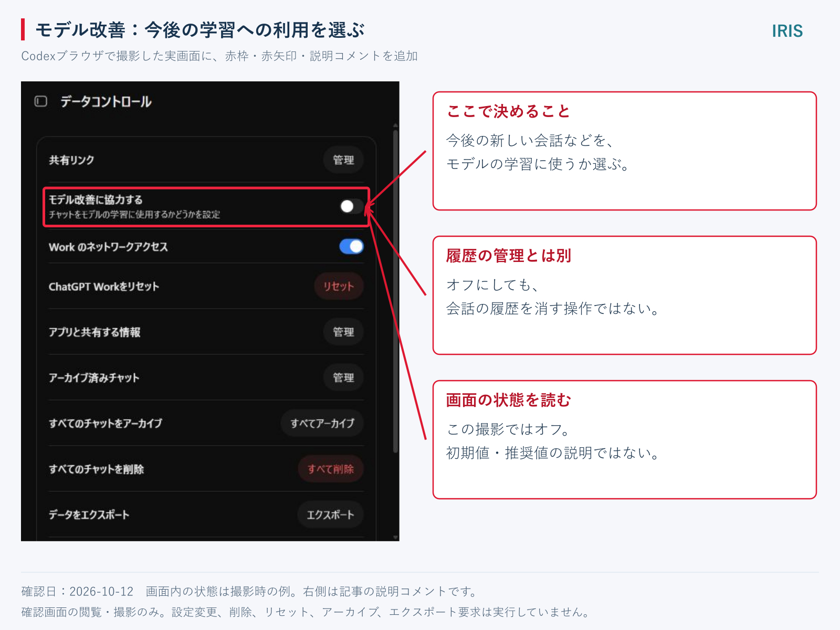The height and width of the screenshot is (630, 840).
Task: Toggle the モデル改善に協力する switch
Action: [351, 206]
